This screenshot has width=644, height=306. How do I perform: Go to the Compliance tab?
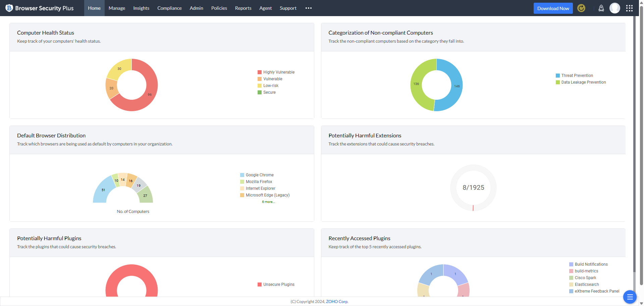(169, 8)
